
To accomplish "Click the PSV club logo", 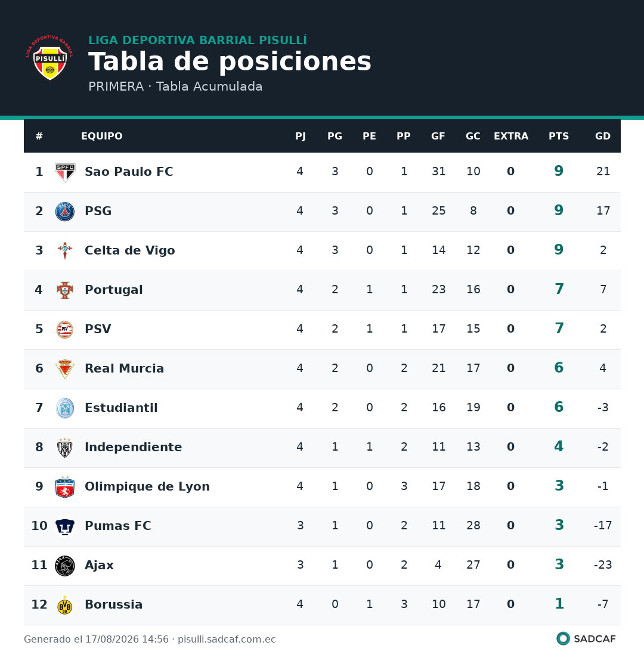I will (65, 330).
